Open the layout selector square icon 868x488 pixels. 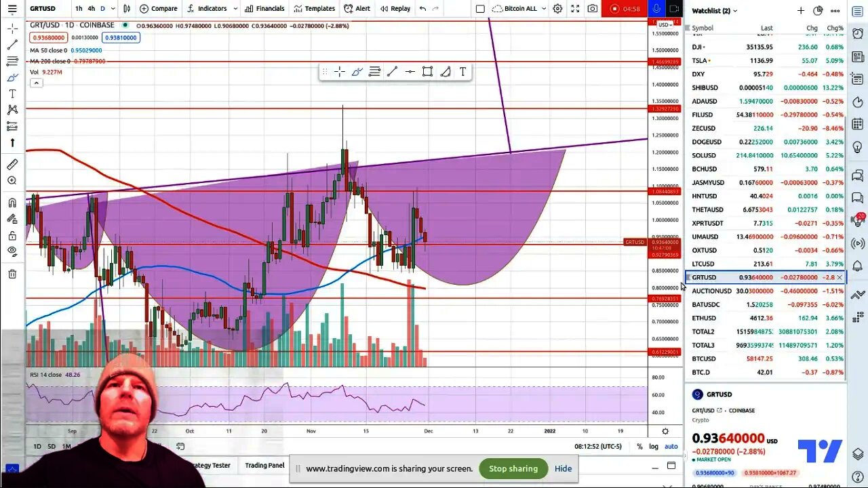coord(480,9)
